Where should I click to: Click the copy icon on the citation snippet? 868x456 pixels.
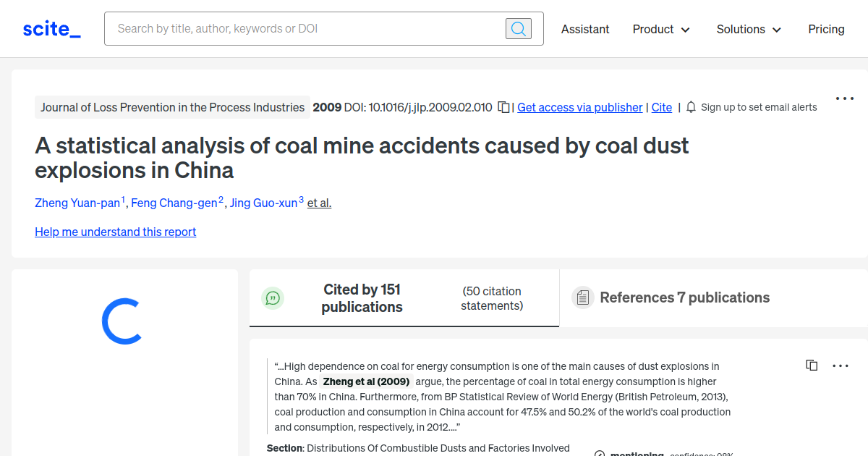click(x=812, y=365)
